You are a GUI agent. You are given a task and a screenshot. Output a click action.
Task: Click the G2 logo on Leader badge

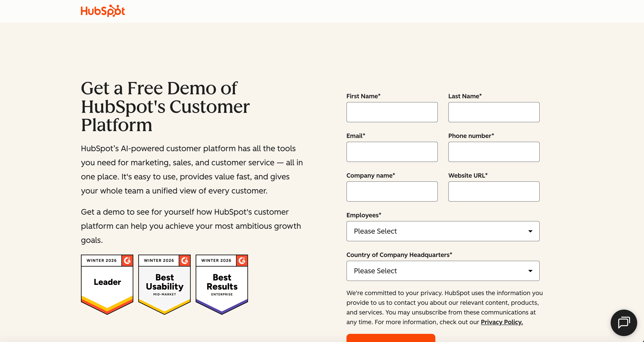(127, 260)
